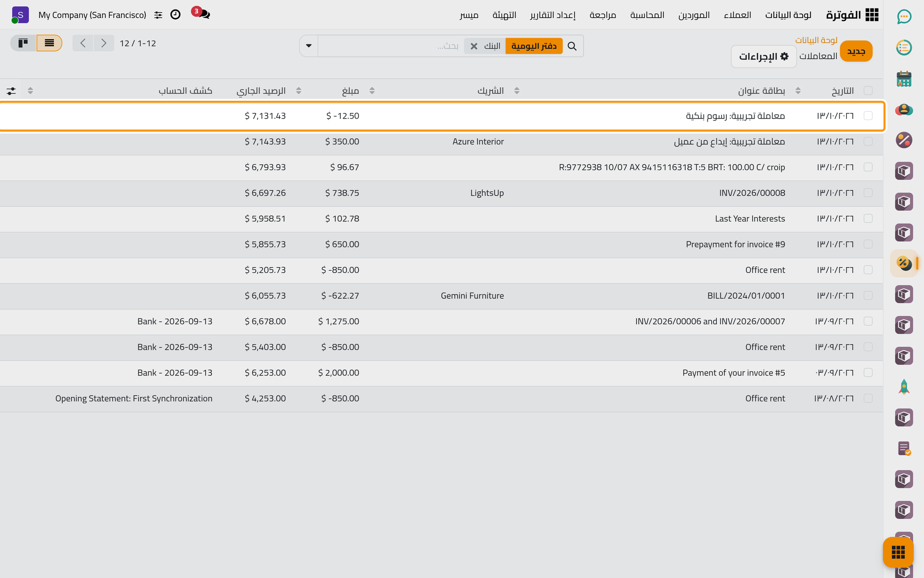Click the search magnifier icon
Image resolution: width=924 pixels, height=578 pixels.
click(572, 46)
